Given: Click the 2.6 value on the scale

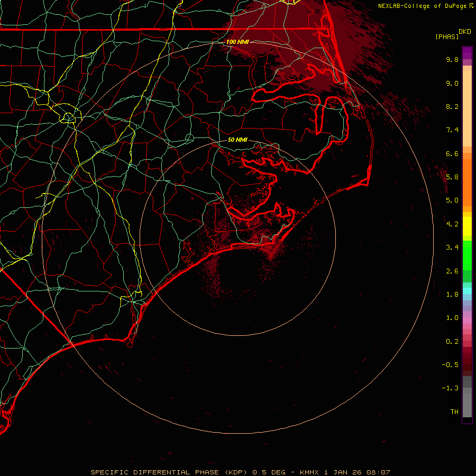Looking at the screenshot, I should [452, 271].
